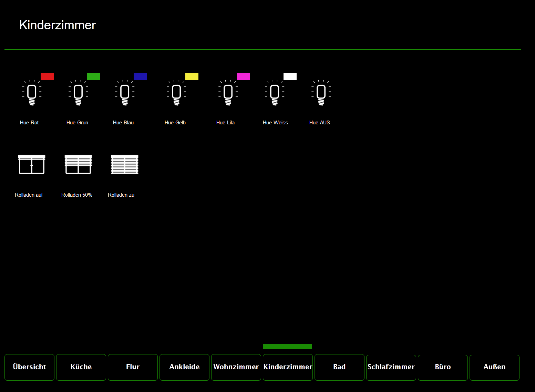The width and height of the screenshot is (535, 392).
Task: Switch to the Wohnzimmer tab
Action: coord(236,367)
